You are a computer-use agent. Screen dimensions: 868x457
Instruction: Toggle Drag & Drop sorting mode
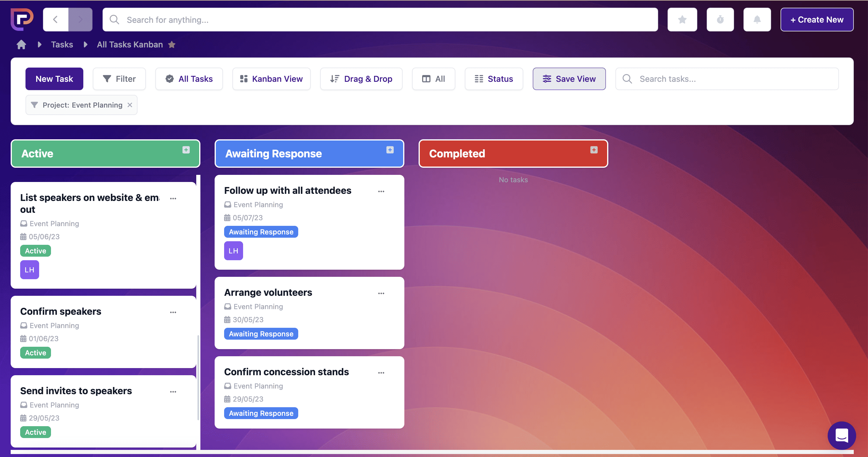point(361,79)
